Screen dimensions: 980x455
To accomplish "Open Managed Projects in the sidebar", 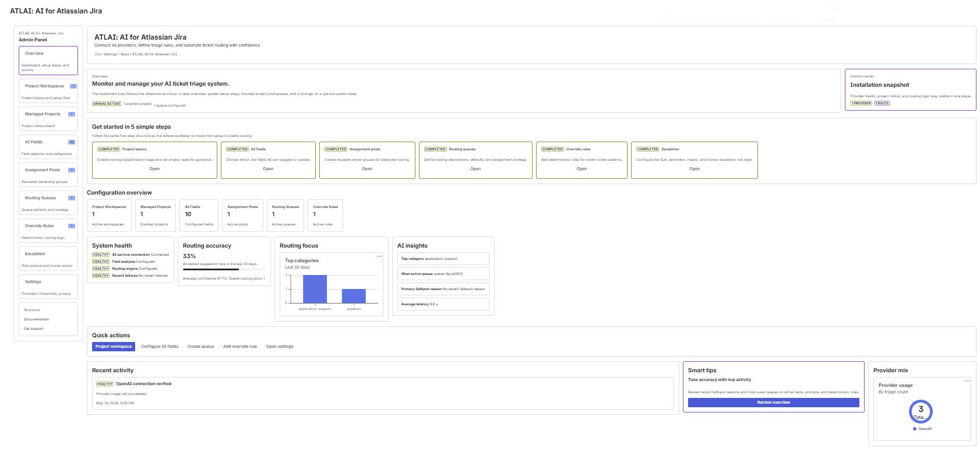I will (x=48, y=119).
